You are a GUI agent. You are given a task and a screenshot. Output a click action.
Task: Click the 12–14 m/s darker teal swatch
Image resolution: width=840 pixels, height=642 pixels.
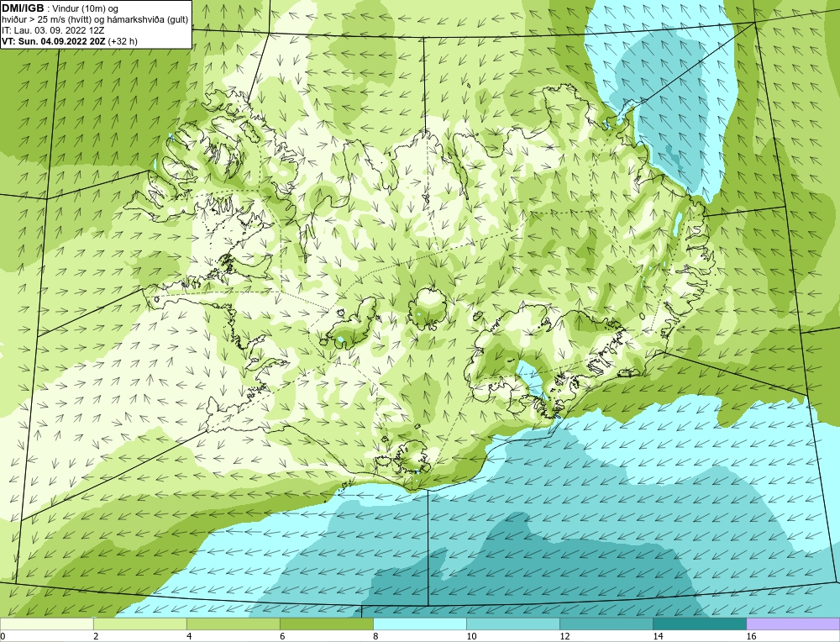(606, 624)
